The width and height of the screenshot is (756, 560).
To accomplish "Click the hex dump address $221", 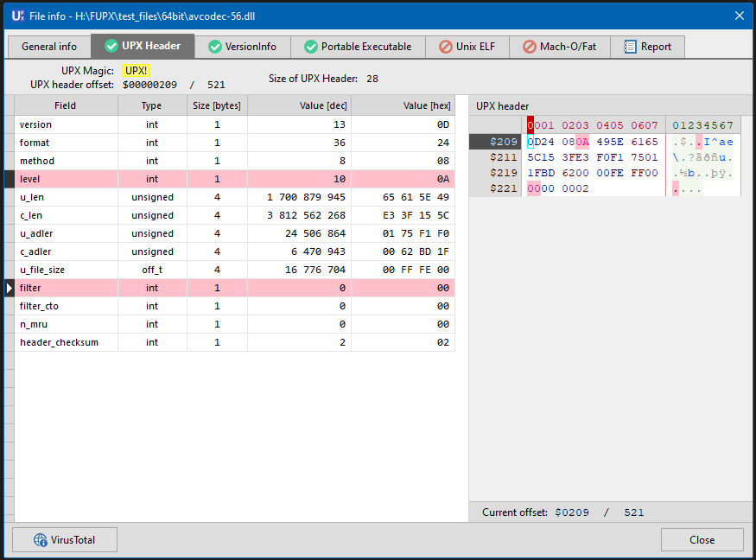I will [x=504, y=188].
